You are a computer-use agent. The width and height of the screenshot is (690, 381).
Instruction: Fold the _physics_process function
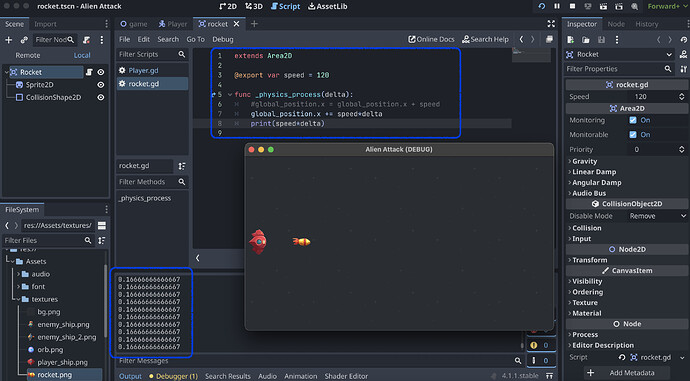click(x=230, y=95)
